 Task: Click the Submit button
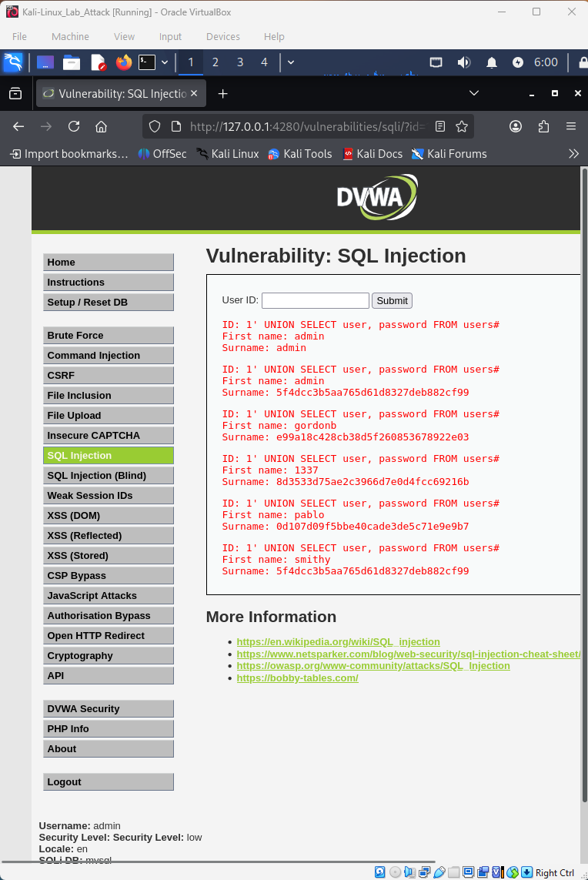(x=393, y=301)
